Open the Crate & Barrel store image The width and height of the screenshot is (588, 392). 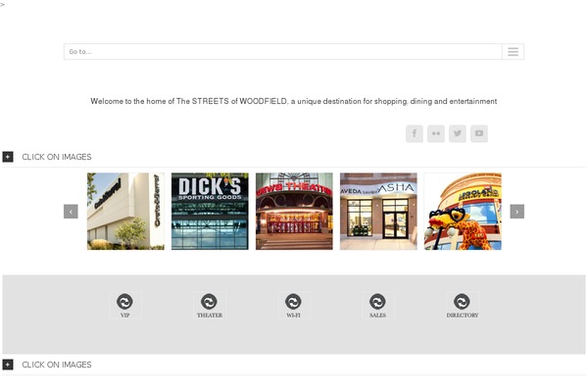(x=125, y=212)
